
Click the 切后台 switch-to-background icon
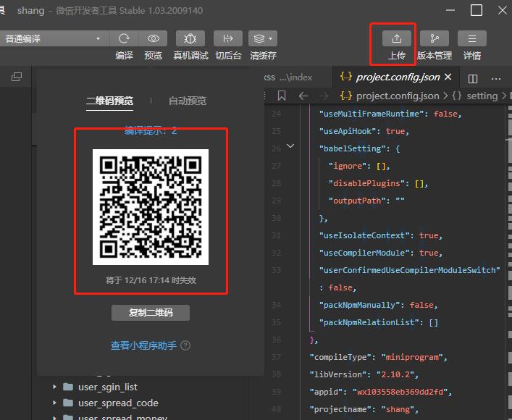(x=228, y=39)
